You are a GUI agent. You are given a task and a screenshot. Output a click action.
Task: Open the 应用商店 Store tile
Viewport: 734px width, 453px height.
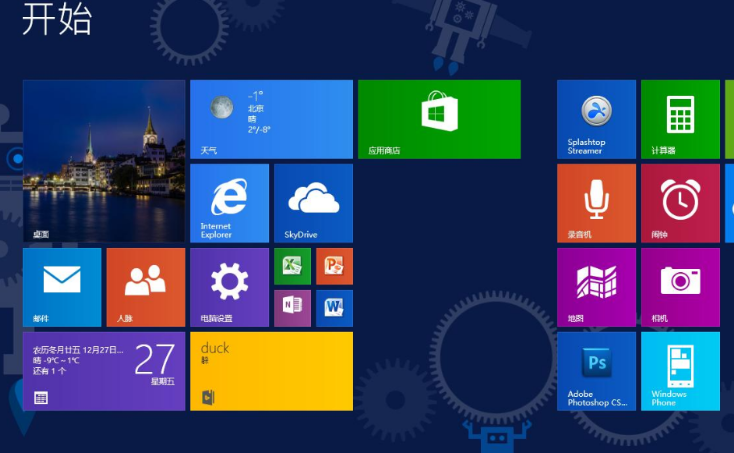(439, 119)
